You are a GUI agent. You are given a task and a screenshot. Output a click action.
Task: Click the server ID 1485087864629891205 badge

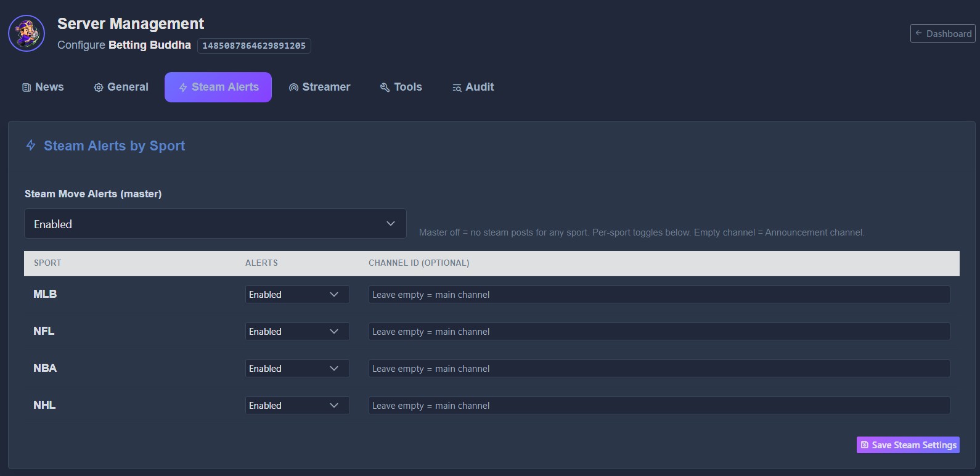[254, 46]
